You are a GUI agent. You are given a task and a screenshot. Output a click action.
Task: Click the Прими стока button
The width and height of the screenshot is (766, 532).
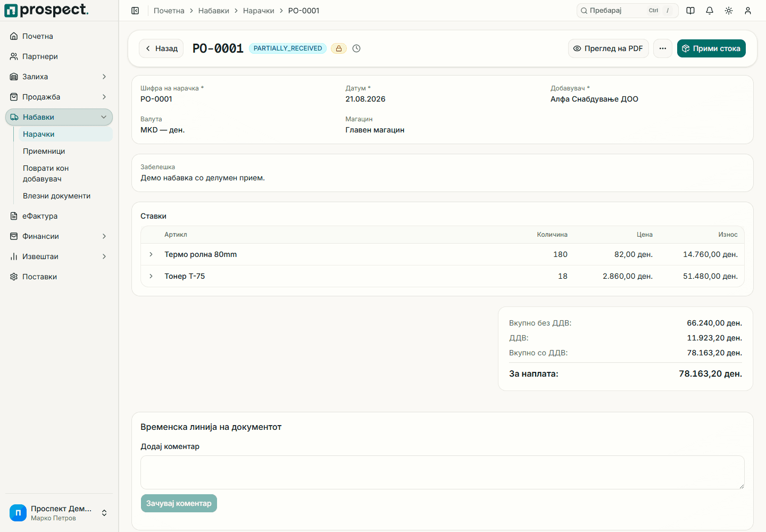[x=711, y=48]
